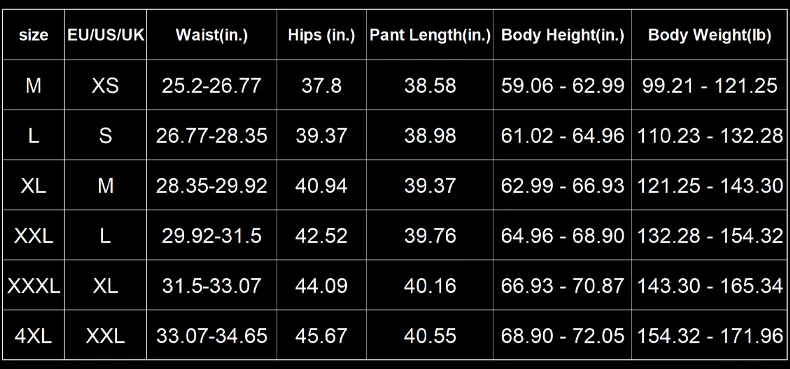
Task: Select the Hips (in.) header
Action: pos(321,35)
